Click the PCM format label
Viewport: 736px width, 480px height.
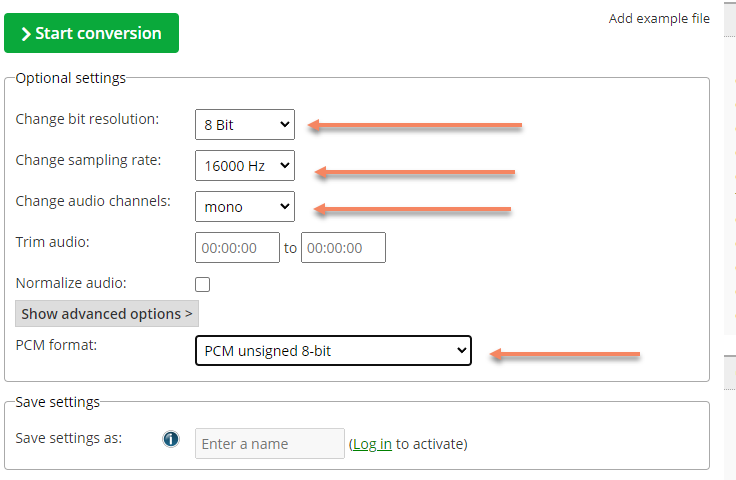point(61,345)
